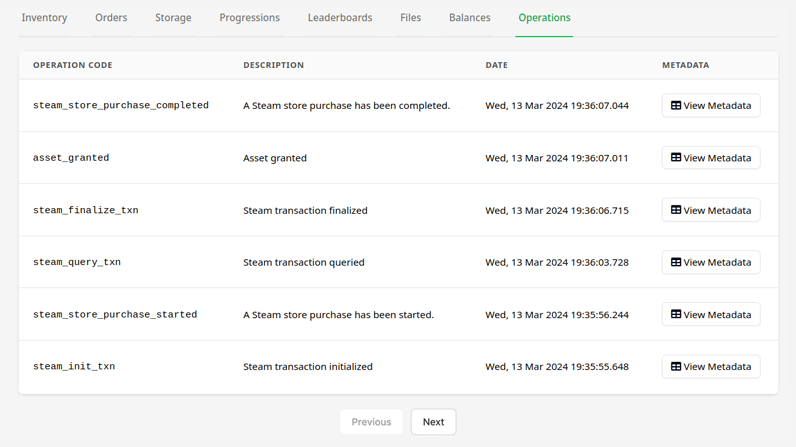Click metadata table icon for steam_finalize_txn
The image size is (796, 447).
pyautogui.click(x=676, y=210)
